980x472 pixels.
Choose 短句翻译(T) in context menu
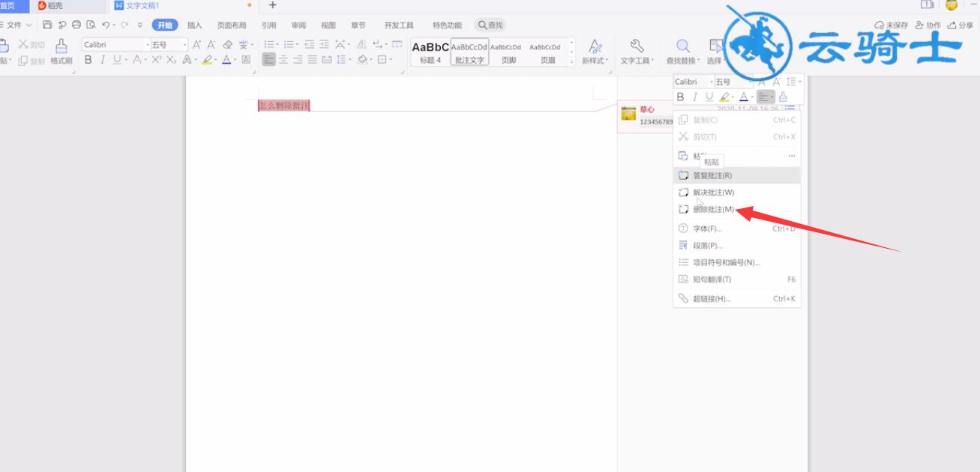pyautogui.click(x=737, y=279)
